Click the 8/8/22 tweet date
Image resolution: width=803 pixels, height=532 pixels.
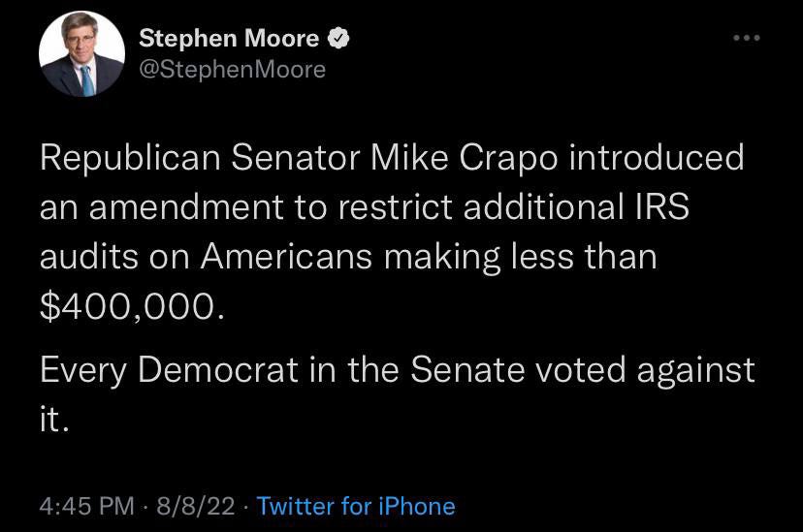(196, 506)
